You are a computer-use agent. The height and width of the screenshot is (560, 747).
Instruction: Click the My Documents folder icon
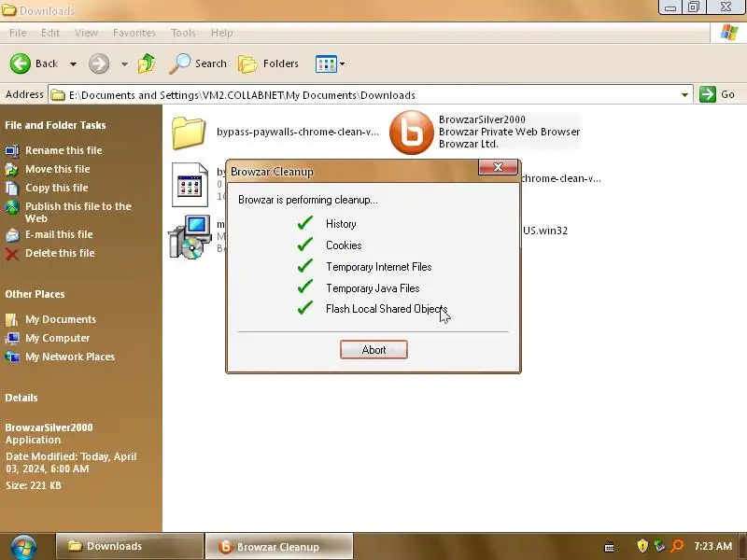point(12,319)
